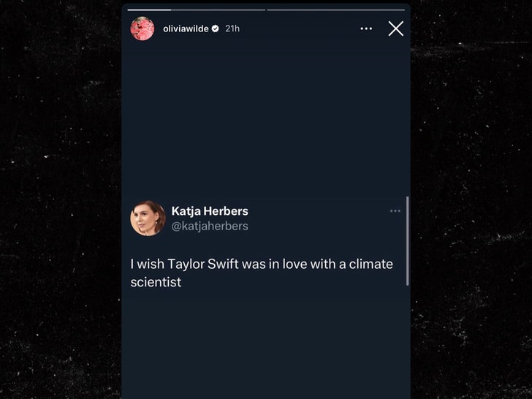
Task: Click the word "scientist" in the tweet
Action: tap(156, 281)
